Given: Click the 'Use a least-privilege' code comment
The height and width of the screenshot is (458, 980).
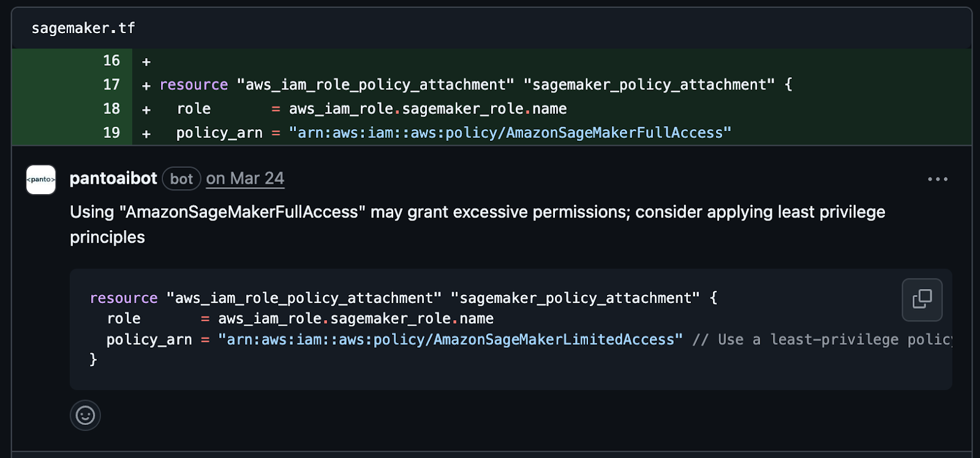Looking at the screenshot, I should 823,339.
